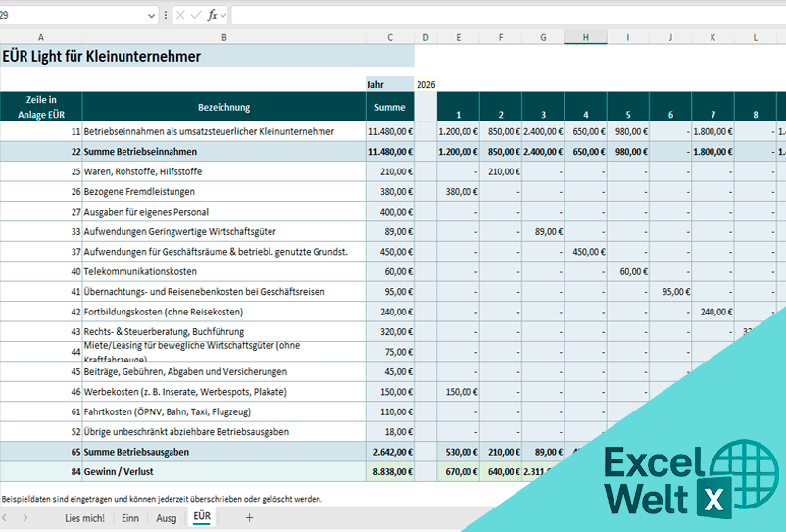Click the Enter checkmark in formula bar
The width and height of the screenshot is (786, 532).
point(196,15)
